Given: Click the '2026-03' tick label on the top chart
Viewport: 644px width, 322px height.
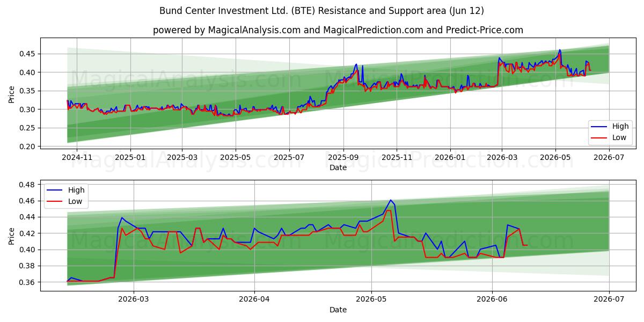Looking at the screenshot, I should 502,157.
